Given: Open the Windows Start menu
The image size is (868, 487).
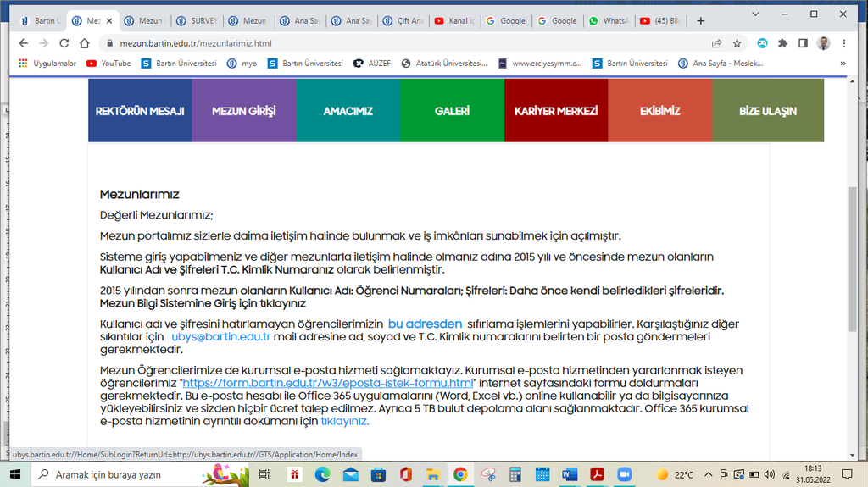Looking at the screenshot, I should (x=15, y=475).
